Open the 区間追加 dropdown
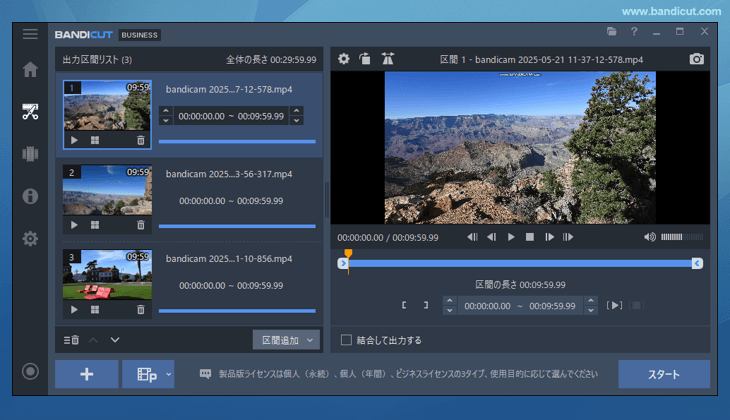This screenshot has height=420, width=730. pos(286,340)
